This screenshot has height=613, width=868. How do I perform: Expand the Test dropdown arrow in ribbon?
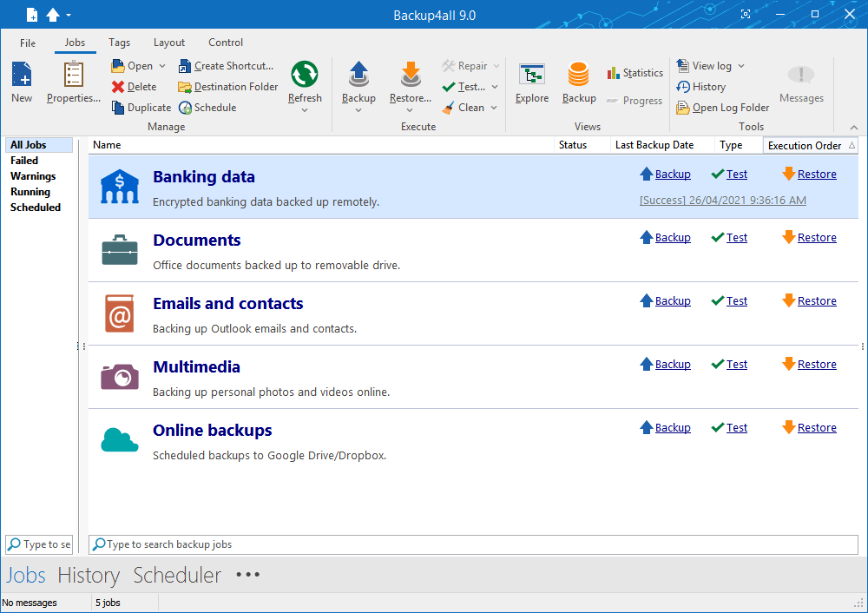click(x=495, y=87)
